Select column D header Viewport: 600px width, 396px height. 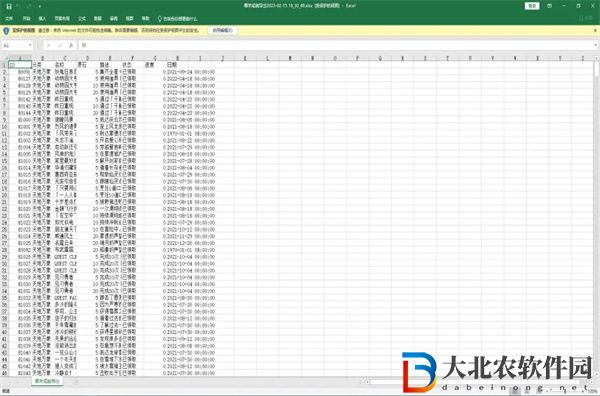(87, 58)
